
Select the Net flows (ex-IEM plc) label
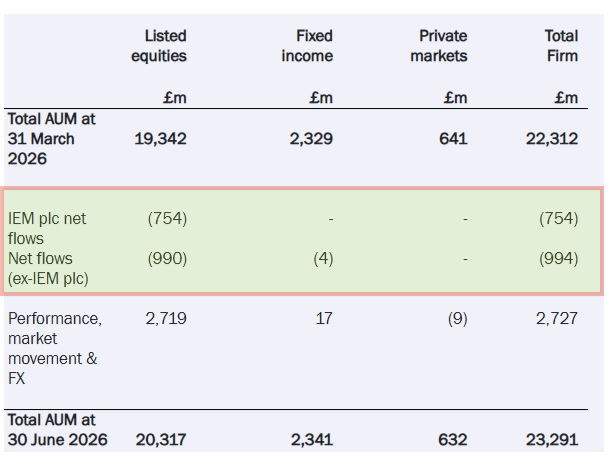(x=48, y=268)
